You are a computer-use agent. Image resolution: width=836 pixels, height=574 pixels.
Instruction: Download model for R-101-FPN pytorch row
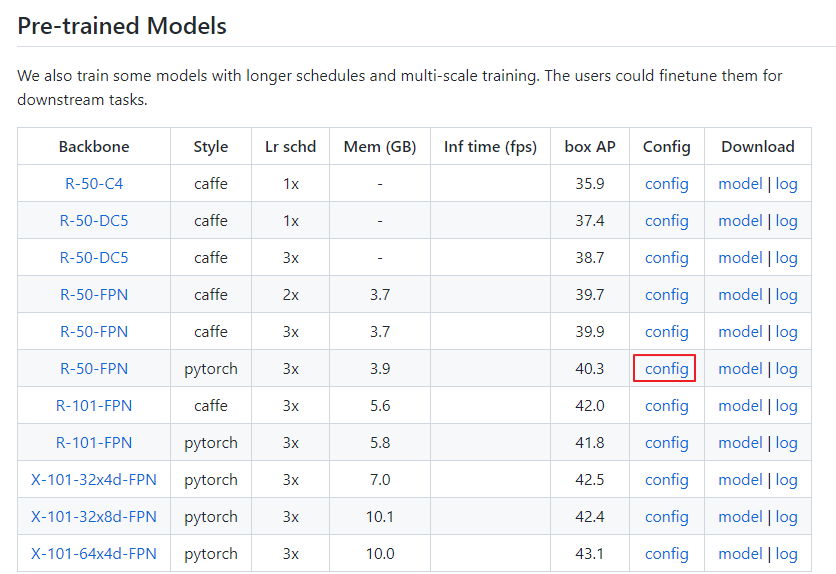[740, 443]
